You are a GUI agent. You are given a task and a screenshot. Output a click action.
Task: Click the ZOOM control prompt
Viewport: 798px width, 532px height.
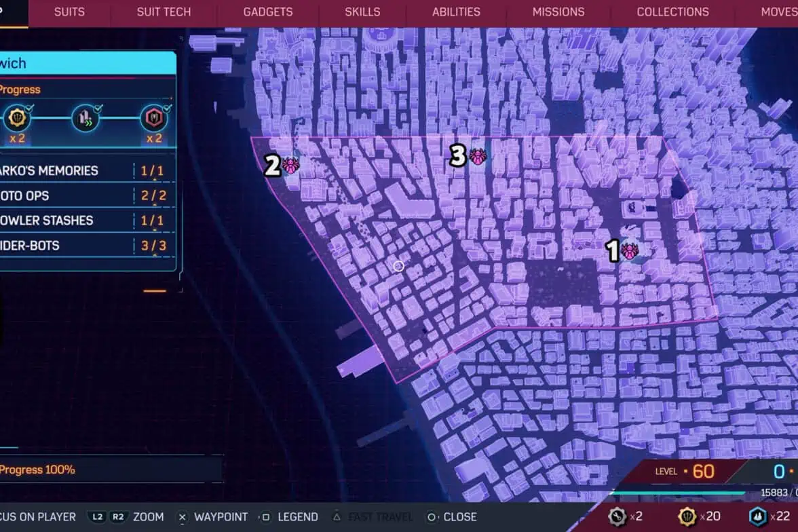[x=148, y=516]
